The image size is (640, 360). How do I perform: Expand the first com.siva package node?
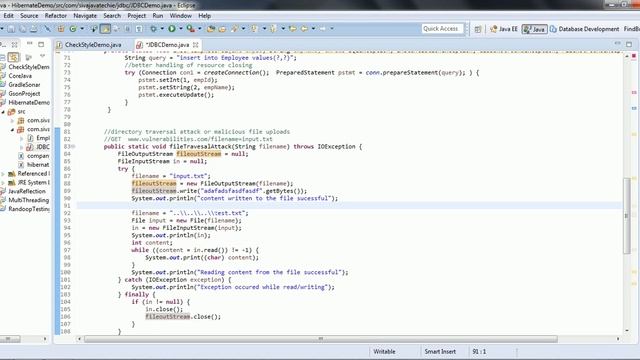[x=12, y=120]
